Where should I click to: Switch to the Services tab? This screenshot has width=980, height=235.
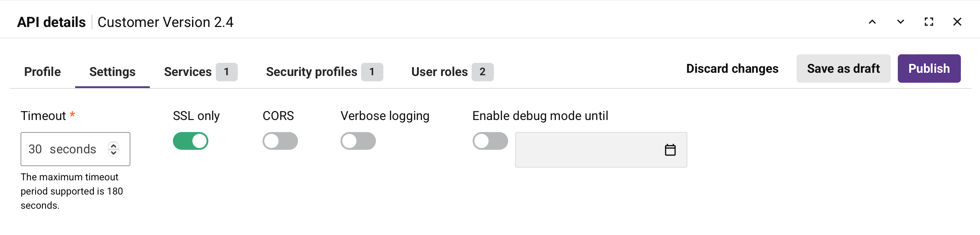pyautogui.click(x=188, y=72)
